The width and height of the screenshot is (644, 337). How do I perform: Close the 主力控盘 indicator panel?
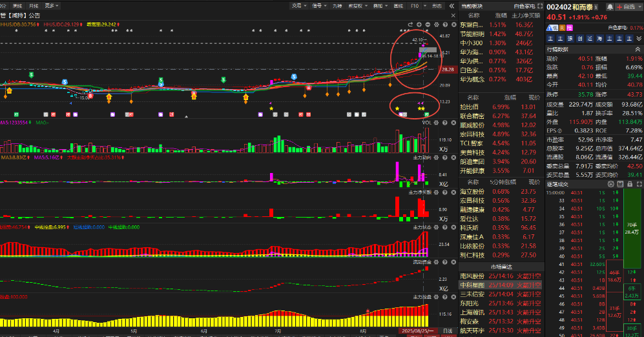(453, 297)
